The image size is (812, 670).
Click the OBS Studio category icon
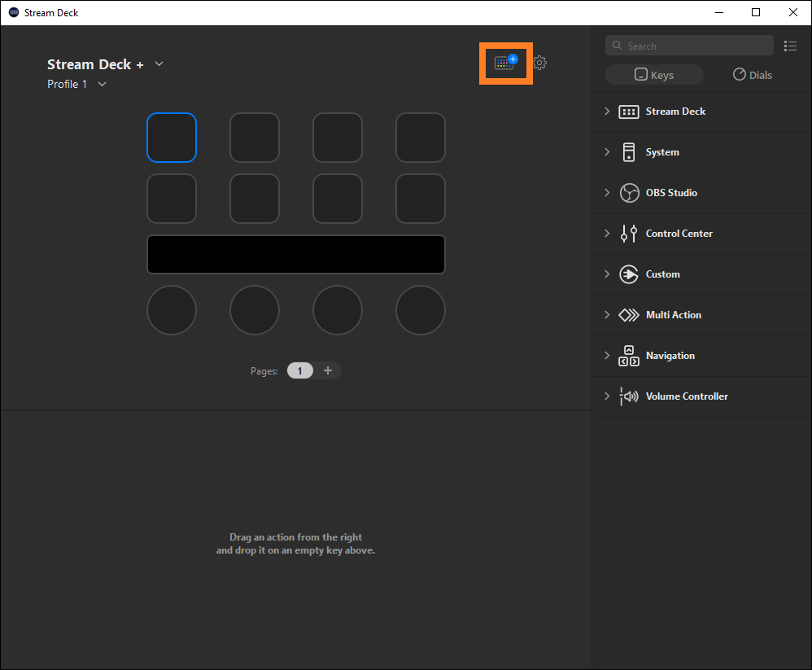[x=629, y=193]
